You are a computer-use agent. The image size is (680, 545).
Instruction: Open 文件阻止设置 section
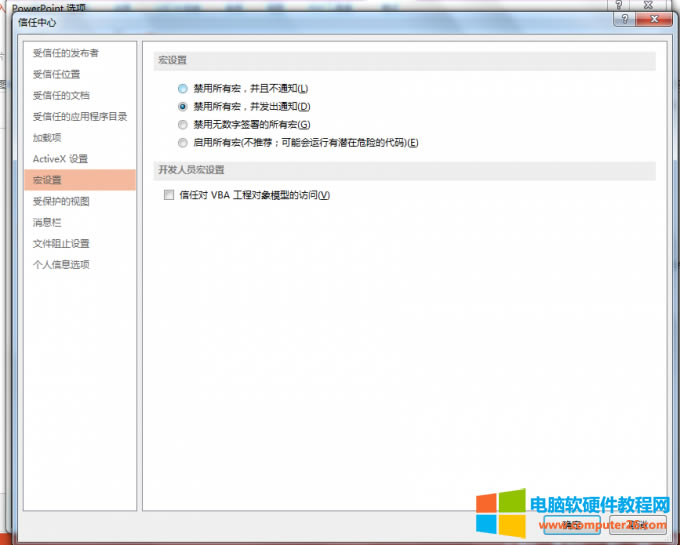pyautogui.click(x=80, y=244)
